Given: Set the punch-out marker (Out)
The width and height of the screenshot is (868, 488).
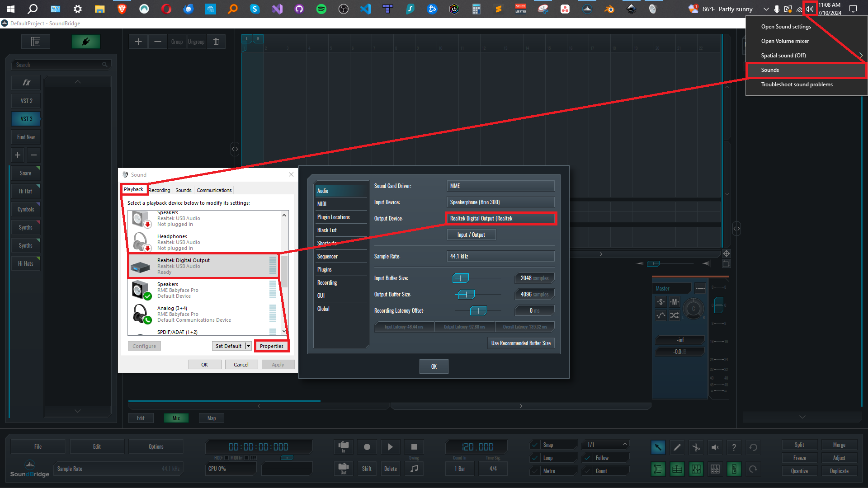Looking at the screenshot, I should [x=344, y=469].
